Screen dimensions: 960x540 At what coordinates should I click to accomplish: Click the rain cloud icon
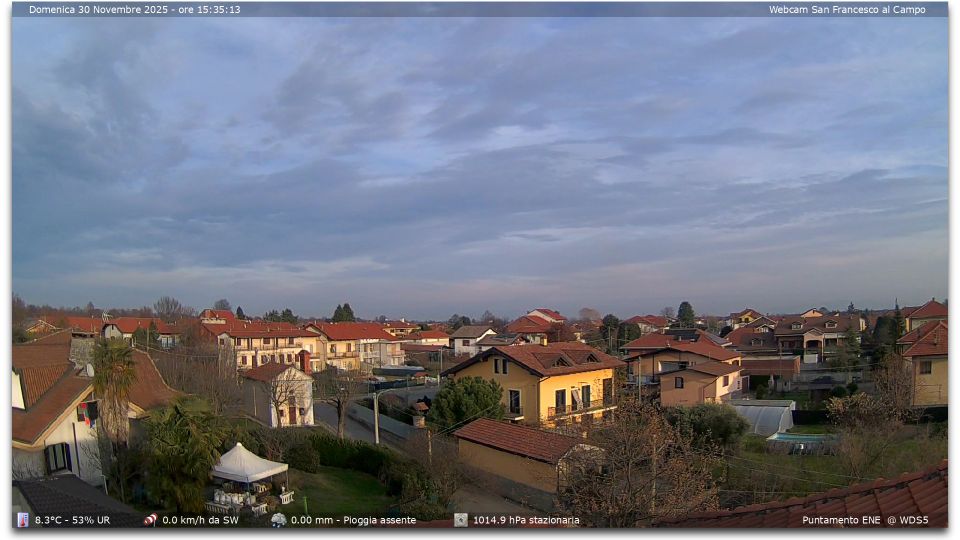pyautogui.click(x=279, y=520)
